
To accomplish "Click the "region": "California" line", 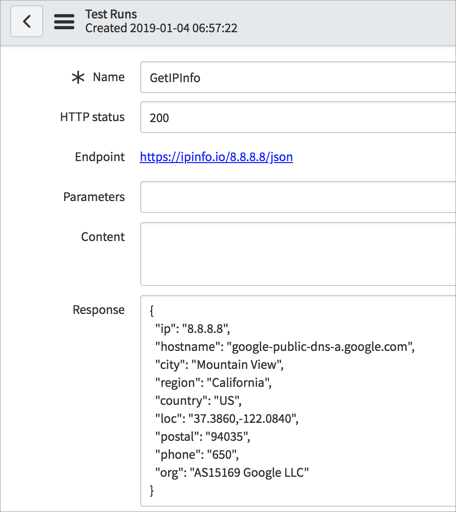I will click(213, 383).
